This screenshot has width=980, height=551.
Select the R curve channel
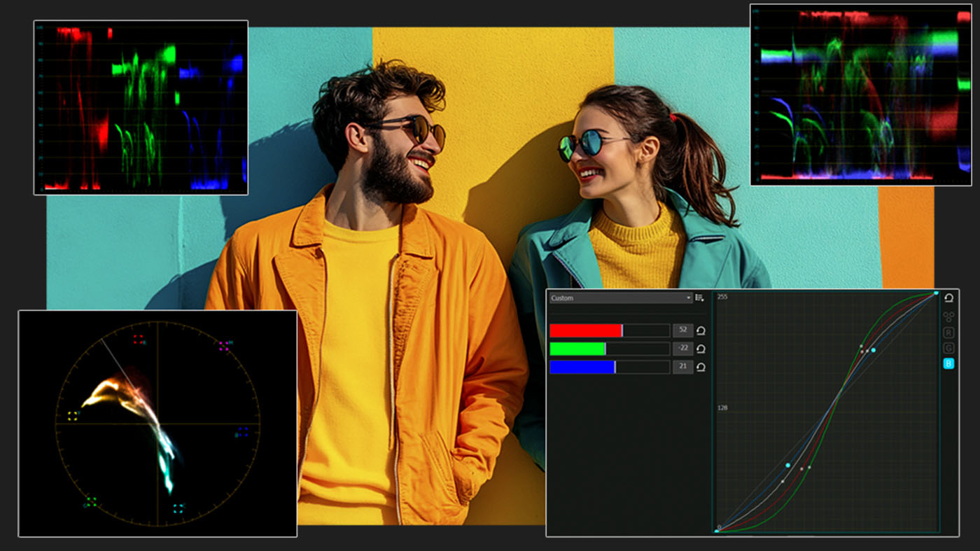(x=948, y=333)
